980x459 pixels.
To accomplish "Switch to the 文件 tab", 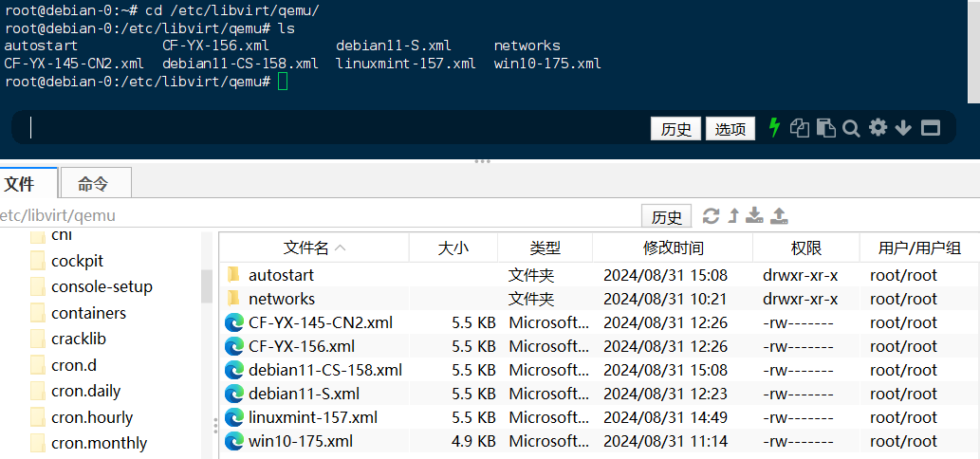I will (19, 184).
